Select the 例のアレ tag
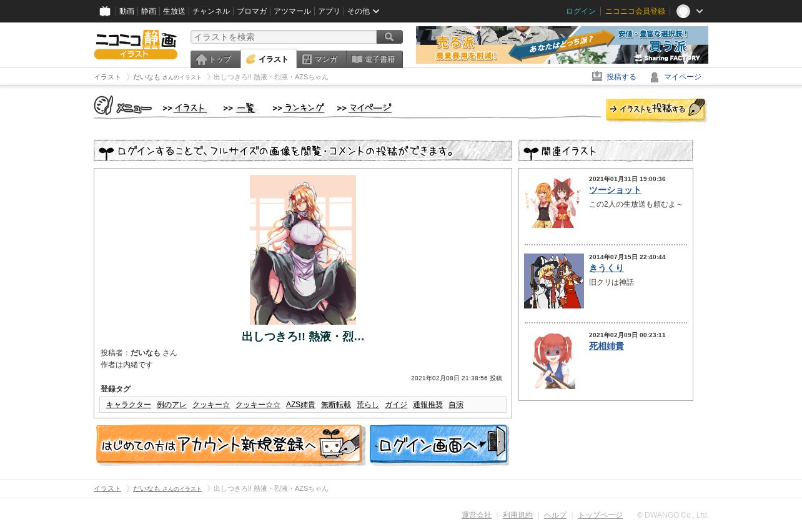The image size is (802, 532). pos(172,405)
